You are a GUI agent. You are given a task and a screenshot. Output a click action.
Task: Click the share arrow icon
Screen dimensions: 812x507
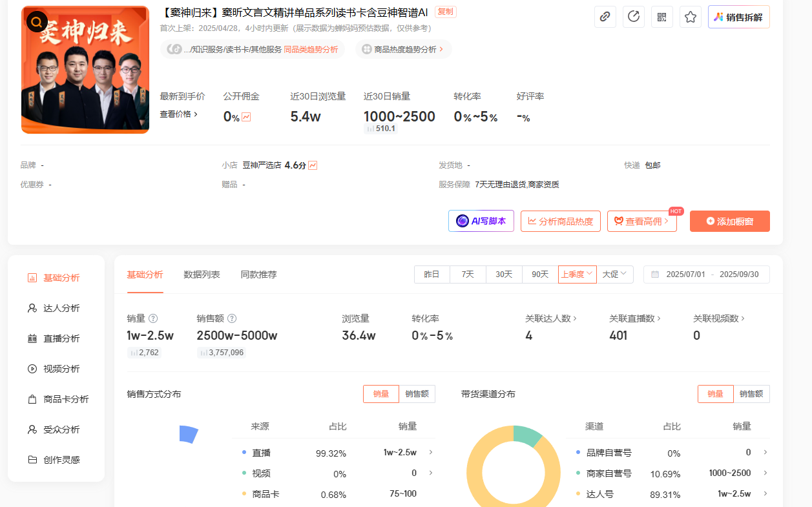click(634, 17)
